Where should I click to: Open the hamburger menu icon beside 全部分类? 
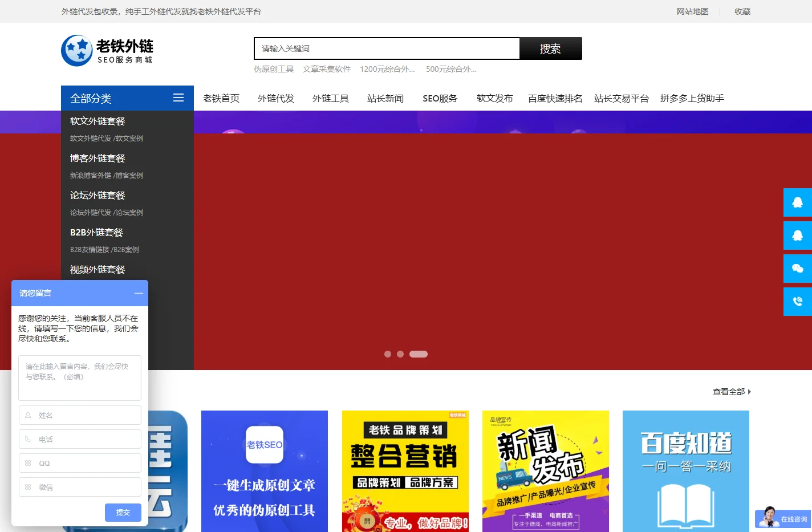[x=178, y=98]
